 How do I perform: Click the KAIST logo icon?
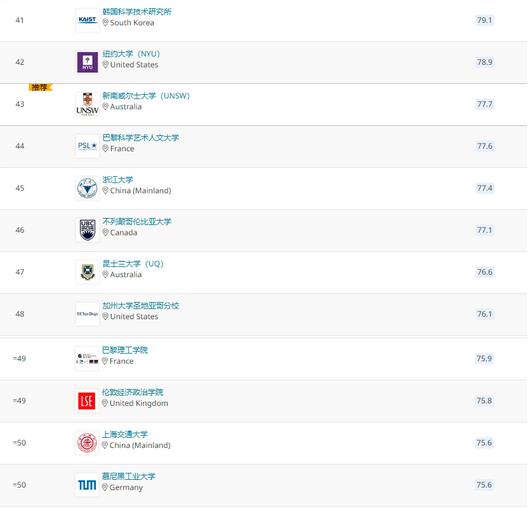(x=87, y=20)
